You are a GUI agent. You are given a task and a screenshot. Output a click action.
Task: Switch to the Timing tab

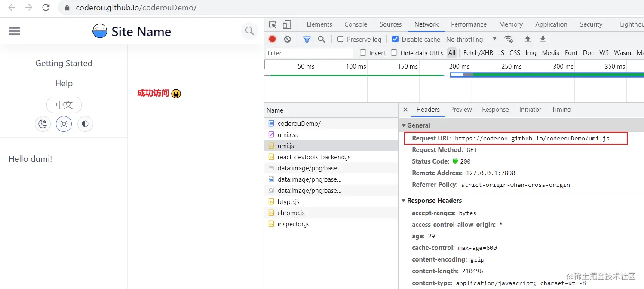(561, 110)
